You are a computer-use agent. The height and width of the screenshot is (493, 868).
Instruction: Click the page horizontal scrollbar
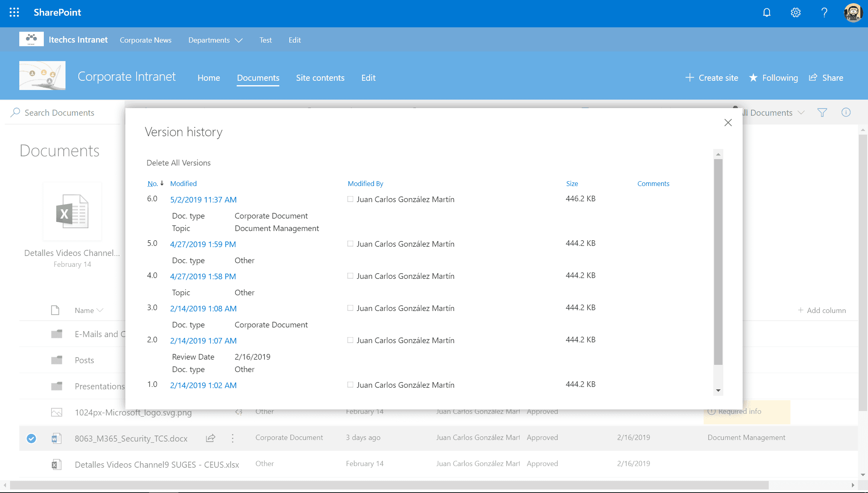389,485
